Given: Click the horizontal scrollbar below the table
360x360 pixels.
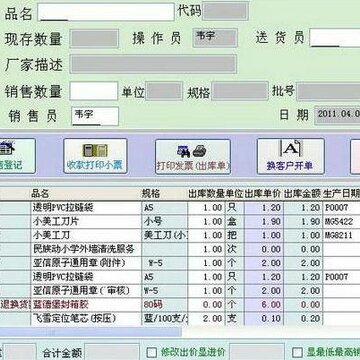Looking at the screenshot, I should (x=90, y=332).
